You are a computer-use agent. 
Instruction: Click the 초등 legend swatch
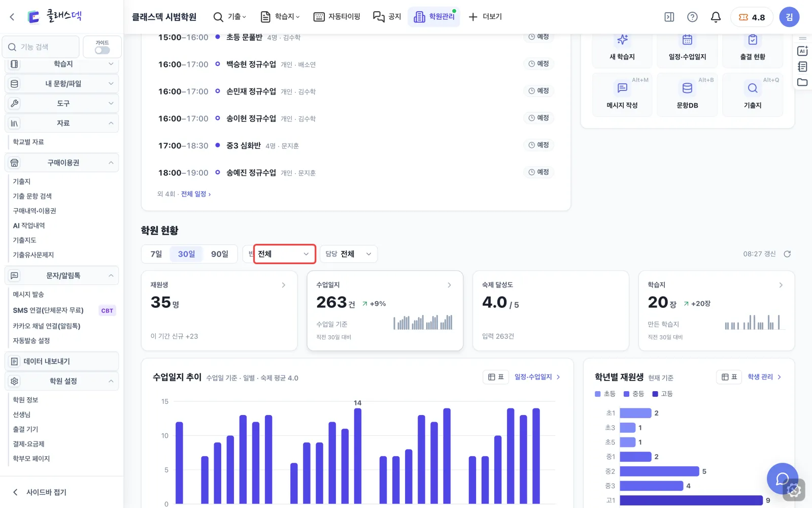tap(598, 394)
